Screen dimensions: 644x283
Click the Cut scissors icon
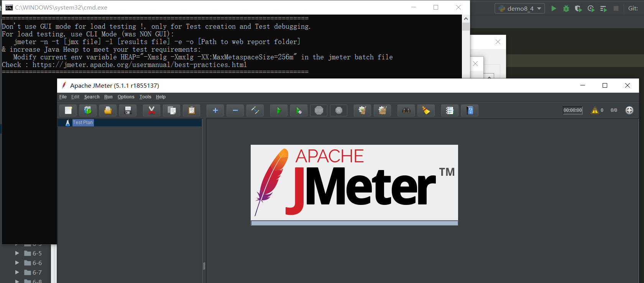(x=152, y=110)
